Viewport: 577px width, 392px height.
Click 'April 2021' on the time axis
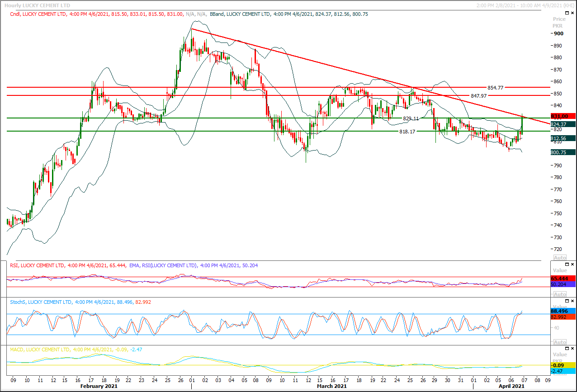[511, 386]
